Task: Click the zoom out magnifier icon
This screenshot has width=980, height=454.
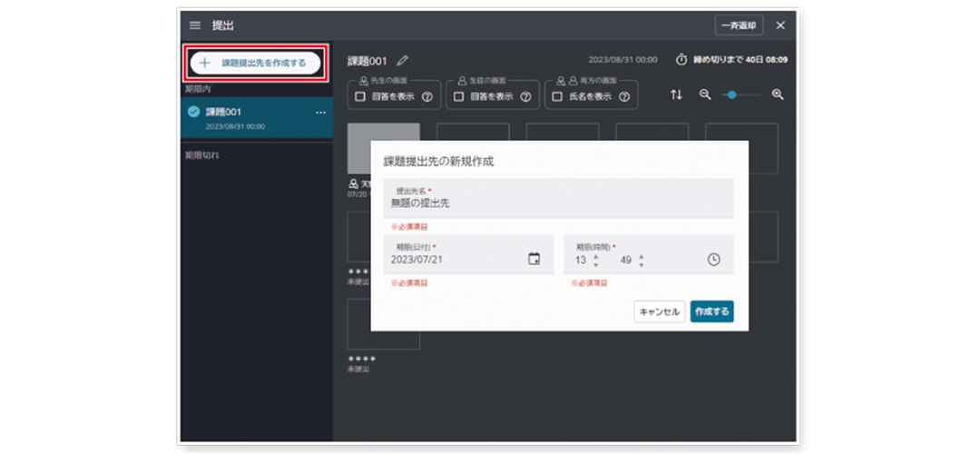Action: tap(705, 94)
